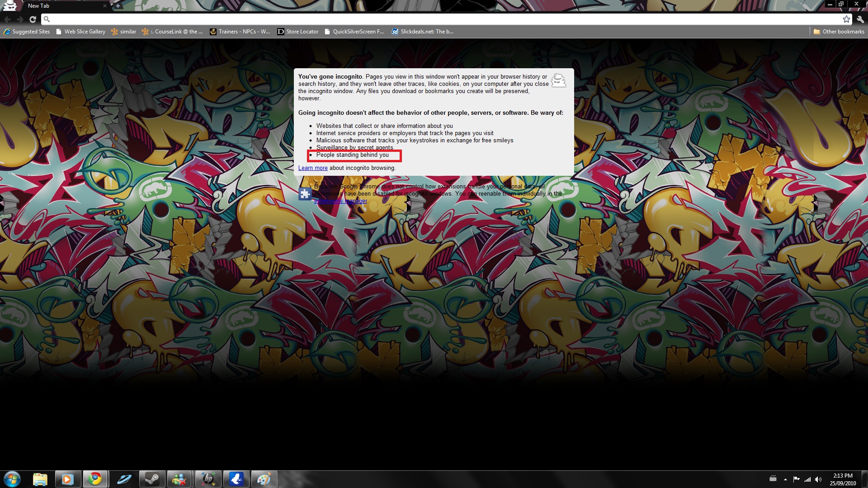Open a new tab with plus button
Image resolution: width=868 pixels, height=488 pixels.
pos(118,6)
